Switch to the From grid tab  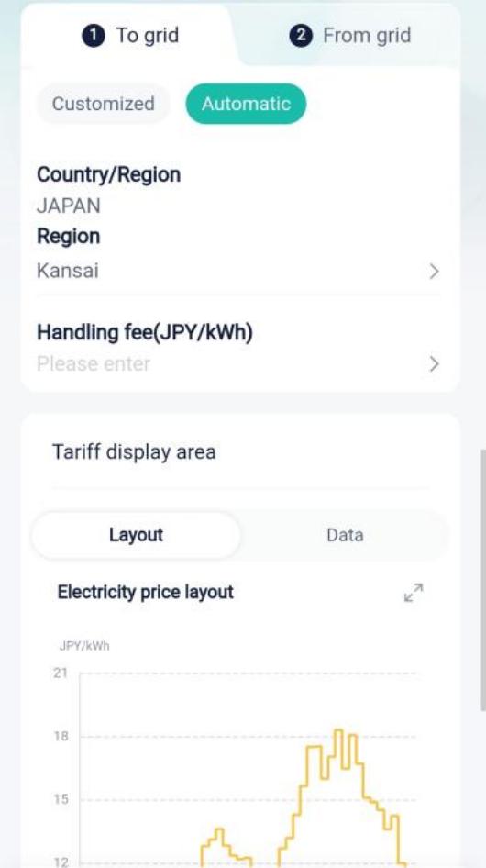(350, 36)
